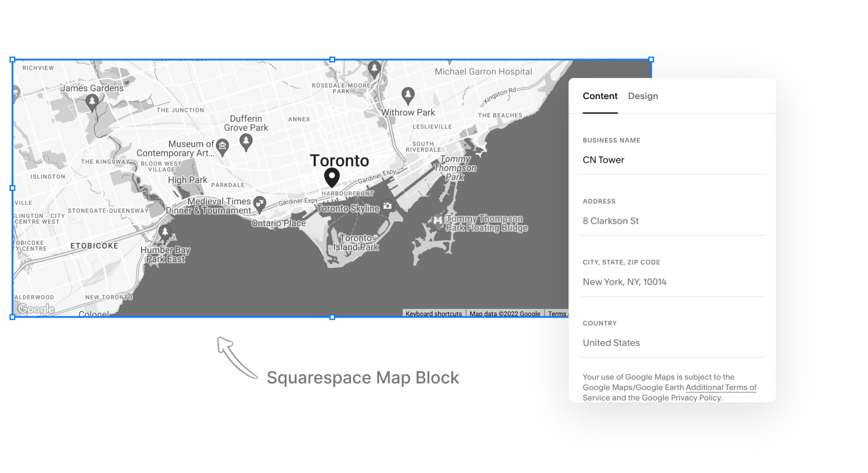Select the camera icon at Toronto Skyline
868x473 pixels.
(387, 206)
